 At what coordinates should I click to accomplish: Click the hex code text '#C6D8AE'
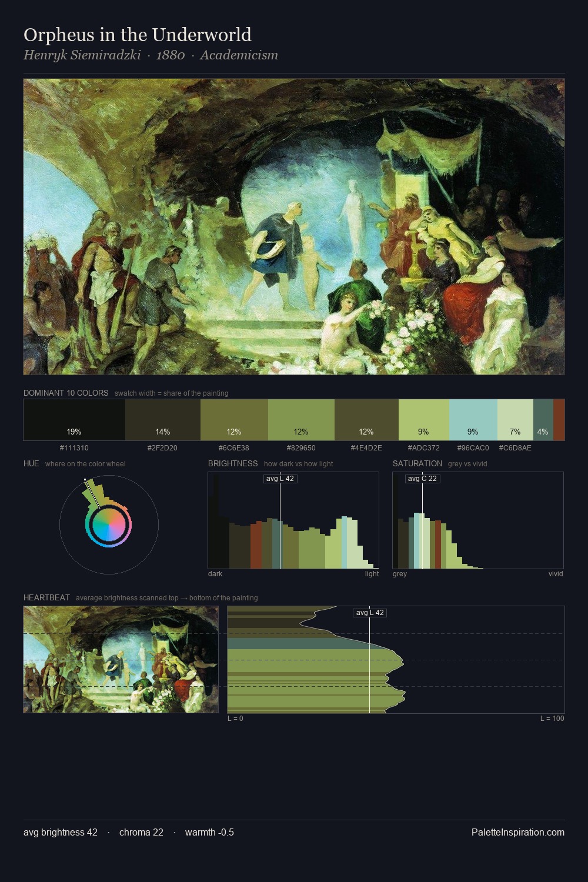click(x=515, y=448)
